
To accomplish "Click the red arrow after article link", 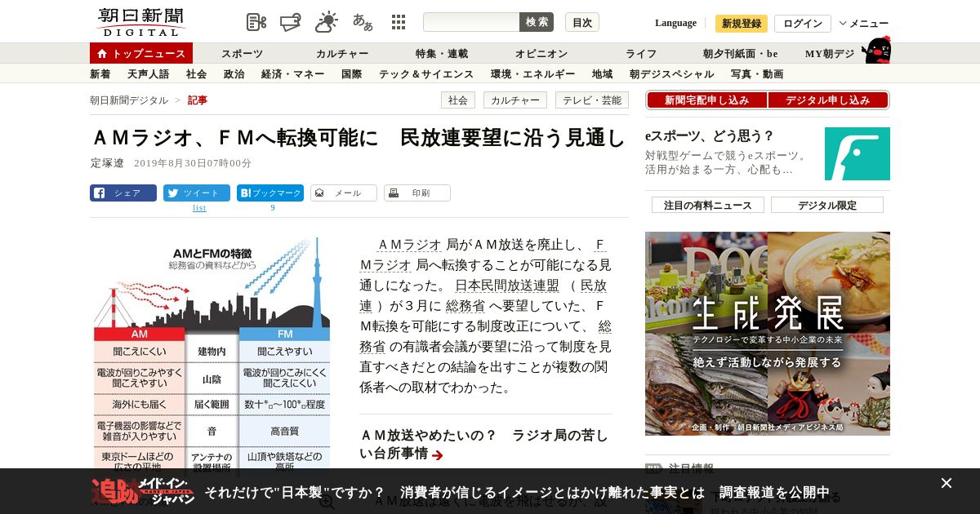I will (438, 455).
